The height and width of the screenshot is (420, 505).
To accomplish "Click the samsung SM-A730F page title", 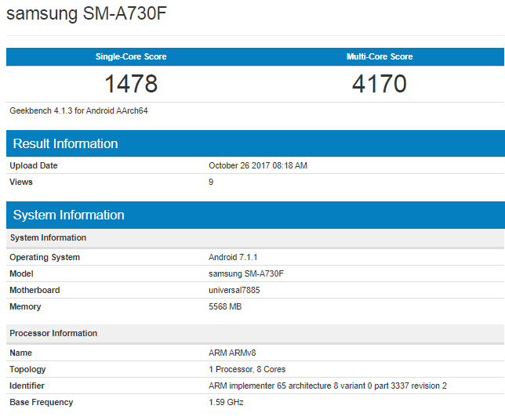I will tap(87, 14).
